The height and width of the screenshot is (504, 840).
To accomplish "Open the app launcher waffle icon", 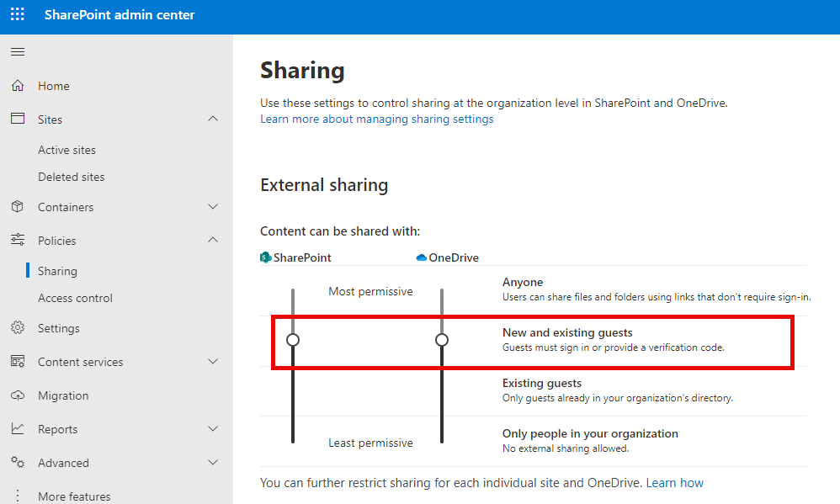I will click(17, 14).
